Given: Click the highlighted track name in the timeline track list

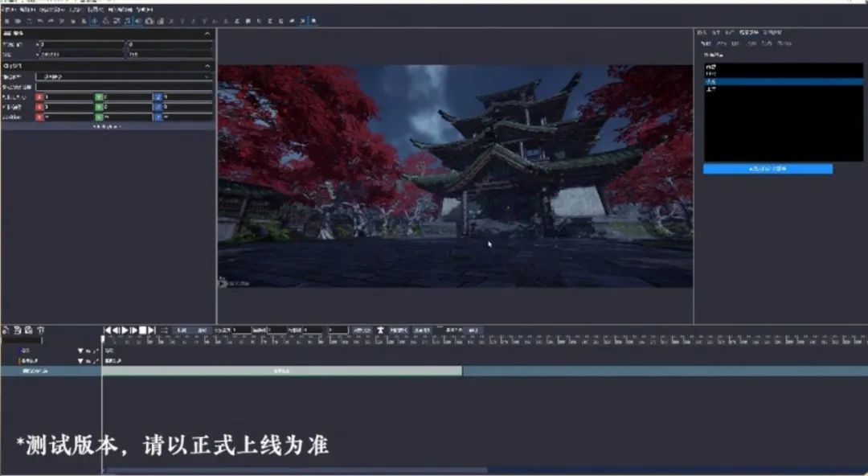Looking at the screenshot, I should (x=35, y=371).
